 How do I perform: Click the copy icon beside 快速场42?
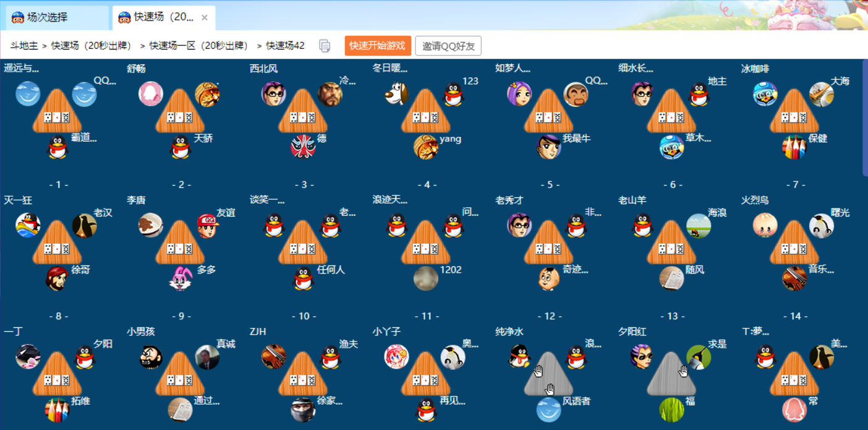pos(325,46)
